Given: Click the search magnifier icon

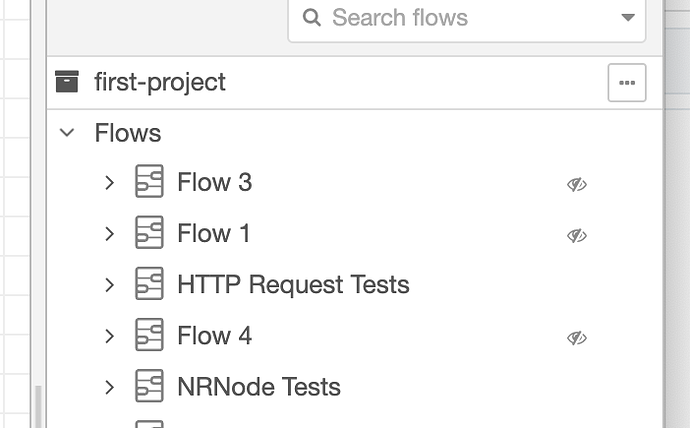Looking at the screenshot, I should point(312,18).
